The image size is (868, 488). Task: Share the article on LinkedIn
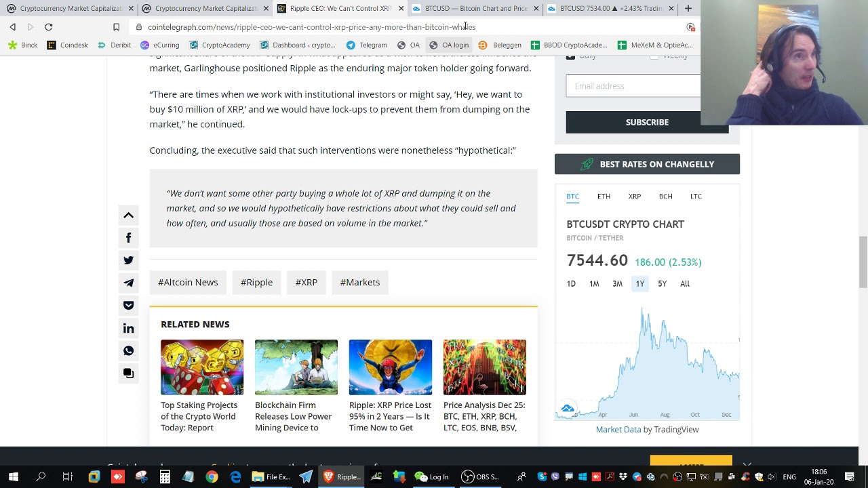tap(128, 328)
